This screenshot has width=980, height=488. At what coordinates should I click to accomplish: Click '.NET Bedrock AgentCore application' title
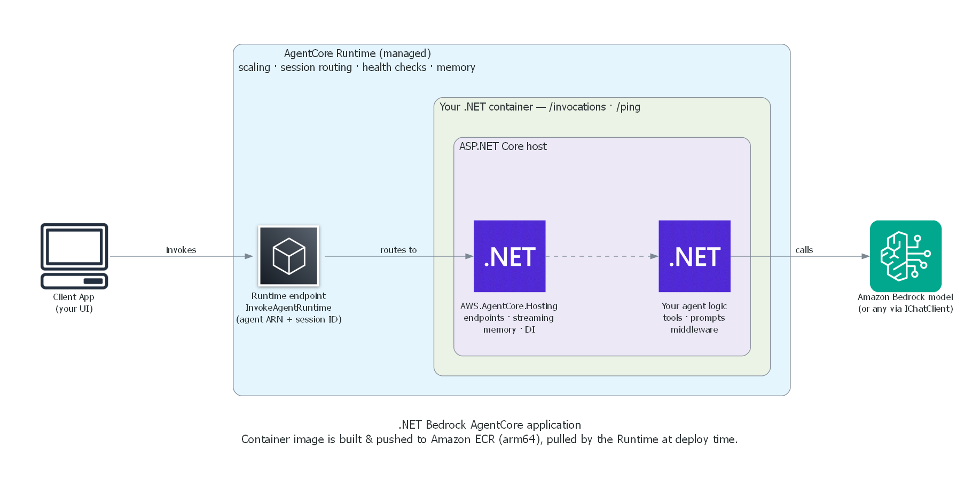490,425
